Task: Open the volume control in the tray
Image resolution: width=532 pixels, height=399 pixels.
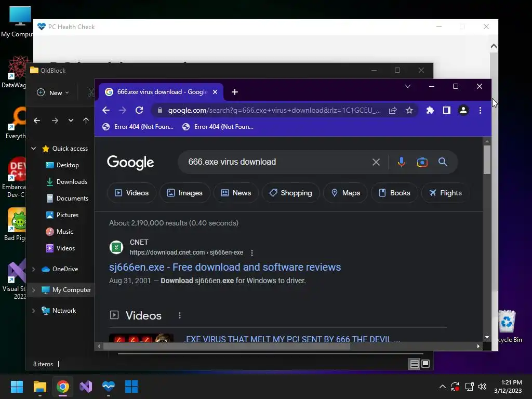Action: [x=482, y=387]
